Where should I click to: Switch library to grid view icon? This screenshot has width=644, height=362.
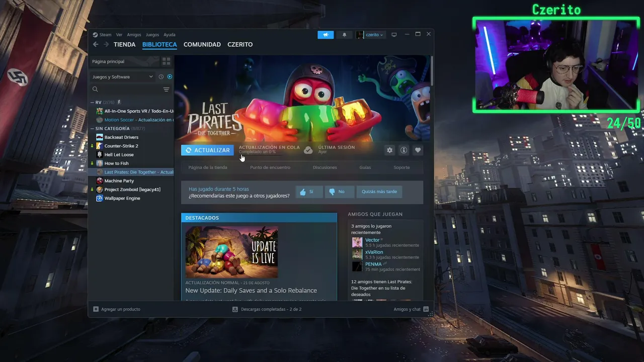tap(166, 61)
